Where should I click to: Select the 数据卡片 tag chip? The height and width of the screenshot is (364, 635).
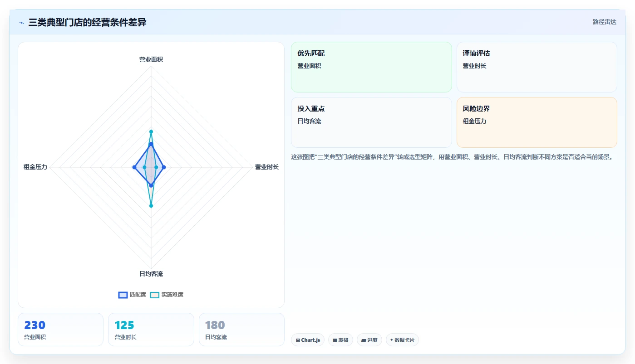pyautogui.click(x=402, y=340)
